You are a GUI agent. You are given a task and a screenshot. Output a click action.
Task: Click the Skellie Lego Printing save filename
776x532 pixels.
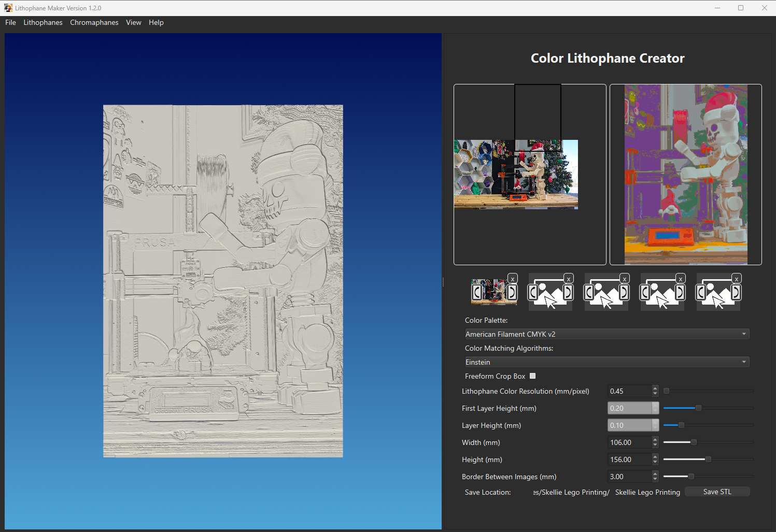coord(647,492)
